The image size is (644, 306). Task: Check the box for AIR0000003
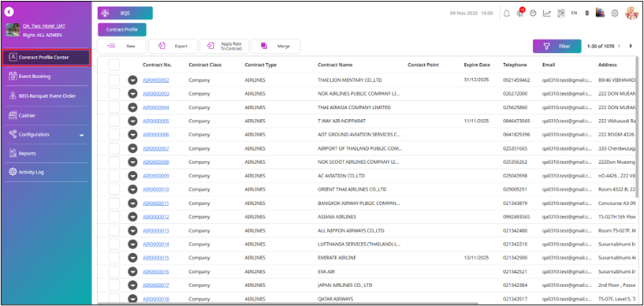pyautogui.click(x=114, y=94)
